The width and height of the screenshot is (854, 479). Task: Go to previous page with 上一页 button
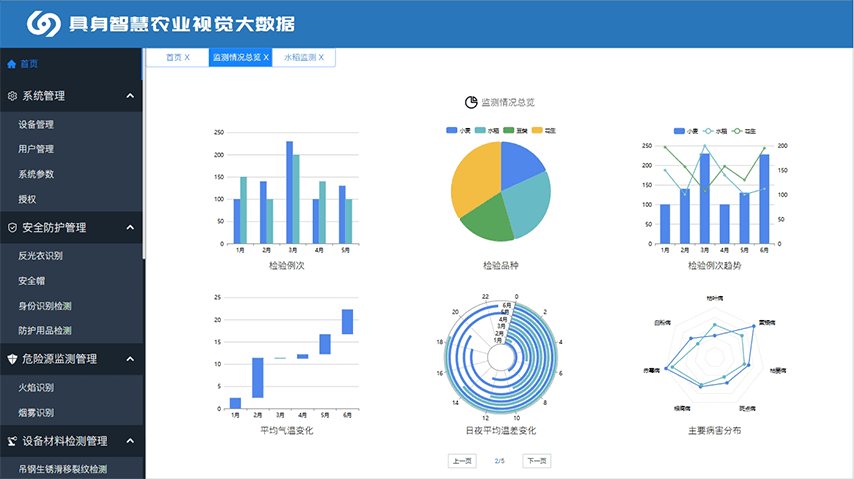[x=462, y=461]
